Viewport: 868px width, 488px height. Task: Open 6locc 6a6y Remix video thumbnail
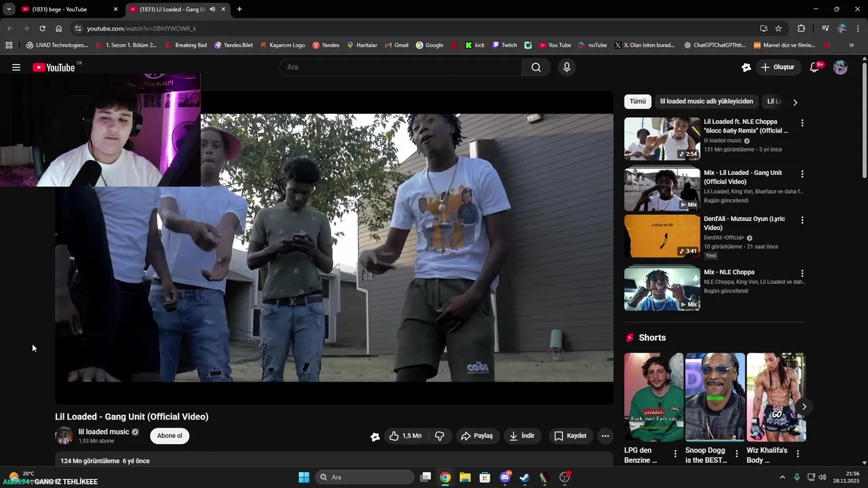click(662, 139)
